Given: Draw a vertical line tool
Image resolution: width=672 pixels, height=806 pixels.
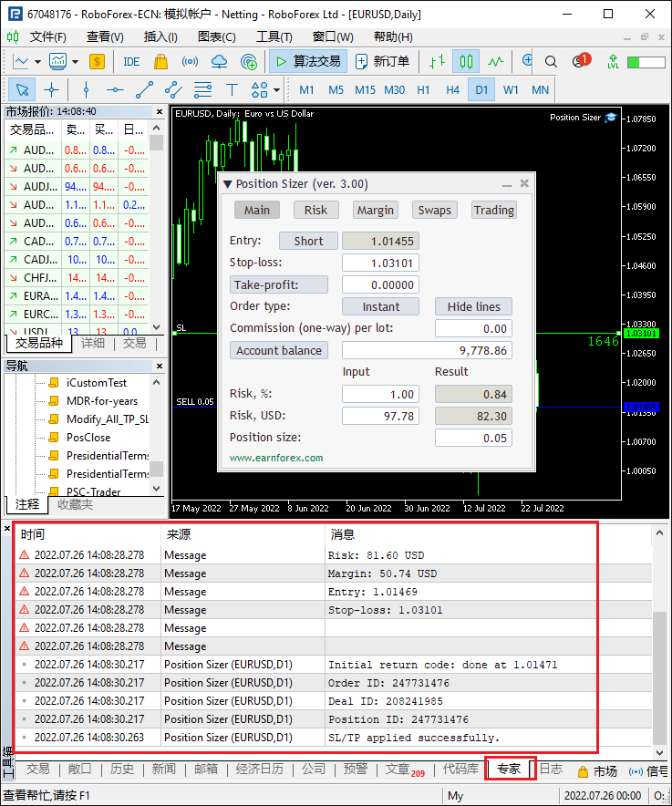Looking at the screenshot, I should point(86,90).
